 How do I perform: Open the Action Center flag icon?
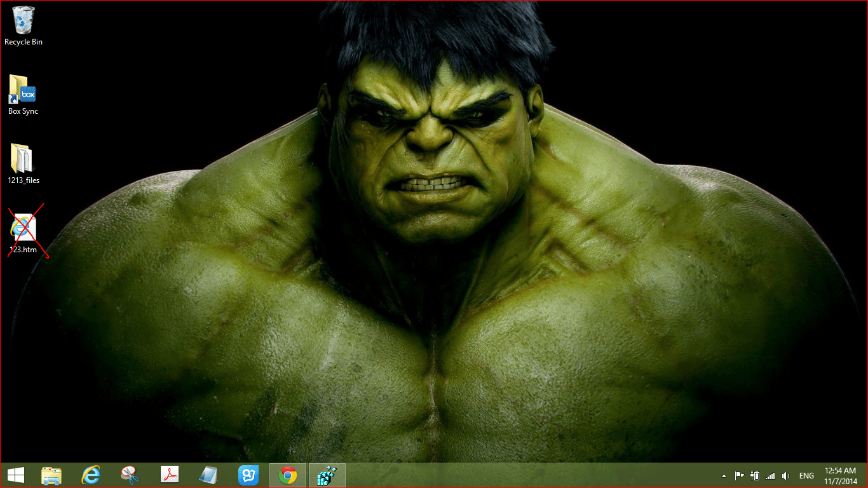click(740, 475)
